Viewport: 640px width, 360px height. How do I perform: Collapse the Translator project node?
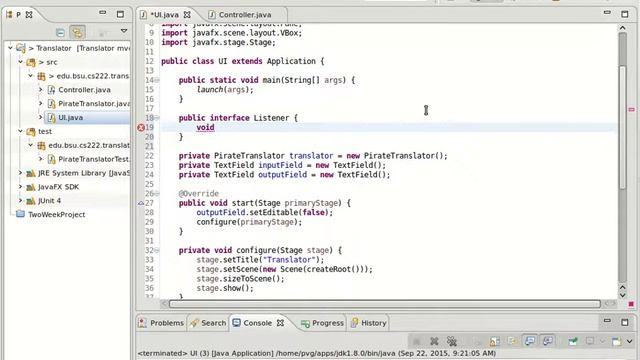(10, 48)
